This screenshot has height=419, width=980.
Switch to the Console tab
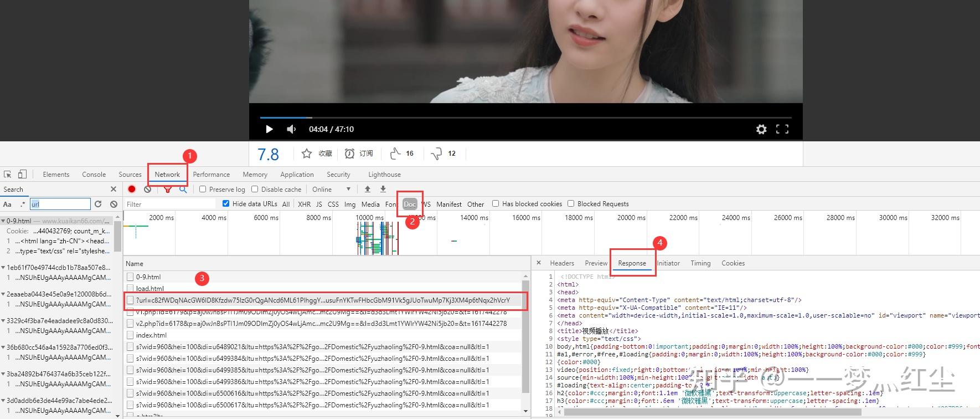click(x=94, y=174)
